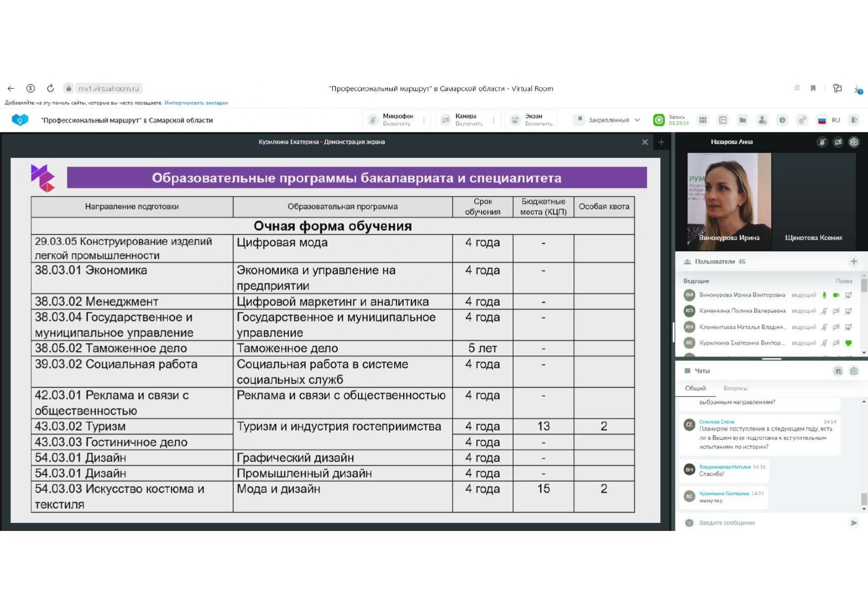The image size is (868, 613).
Task: Click the info icon in toolbar
Action: pos(782,120)
